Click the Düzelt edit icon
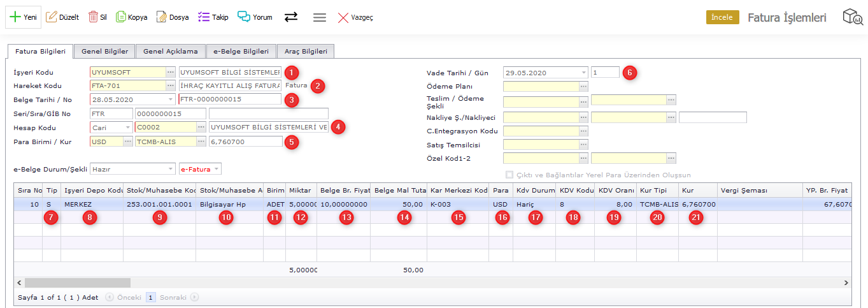 (x=52, y=17)
